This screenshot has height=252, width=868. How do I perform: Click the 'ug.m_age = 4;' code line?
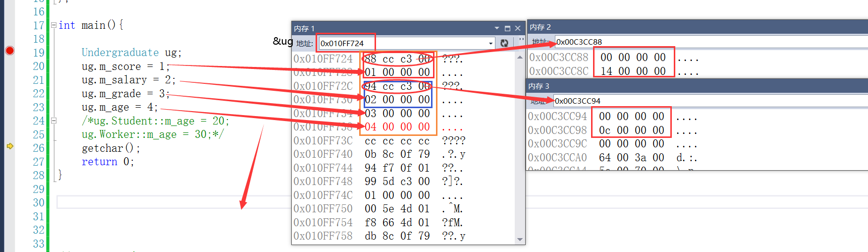120,107
